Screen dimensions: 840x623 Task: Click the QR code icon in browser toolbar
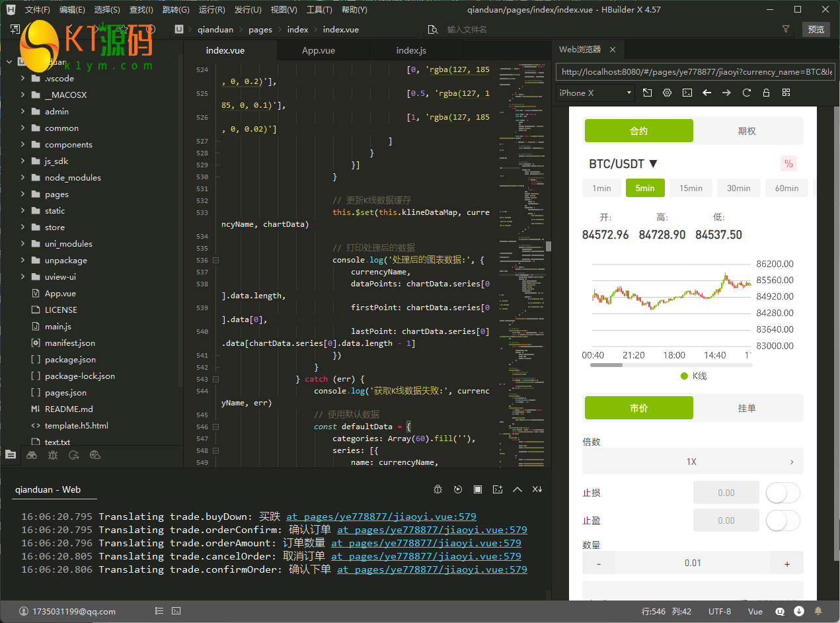point(786,93)
